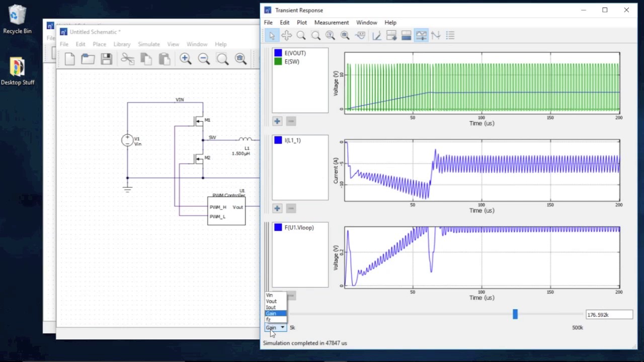
Task: Click the zoom-to-fit home magnifier in Transient Response
Action: [x=345, y=35]
